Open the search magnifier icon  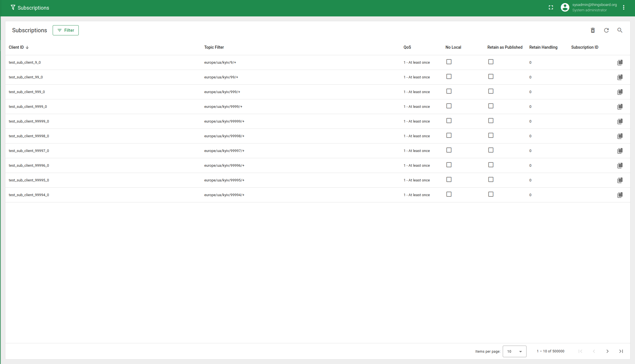point(620,30)
